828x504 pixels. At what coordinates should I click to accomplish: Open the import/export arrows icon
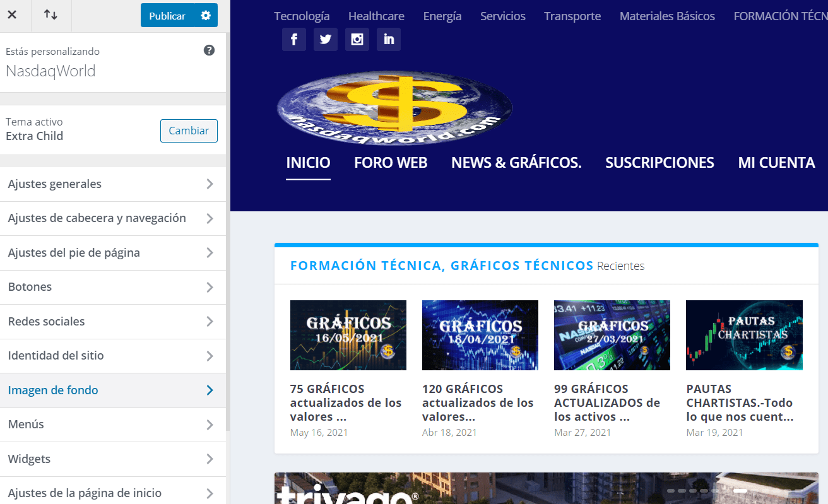coord(50,15)
